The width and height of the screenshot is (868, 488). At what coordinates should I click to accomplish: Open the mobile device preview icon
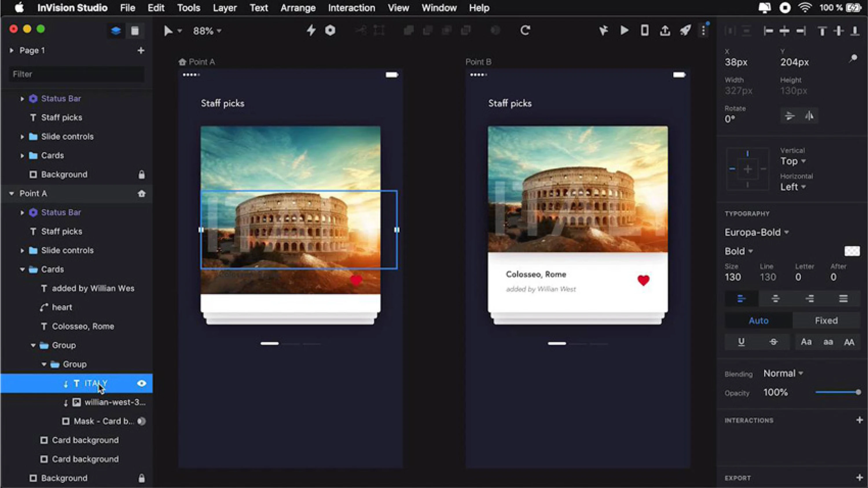click(x=644, y=30)
